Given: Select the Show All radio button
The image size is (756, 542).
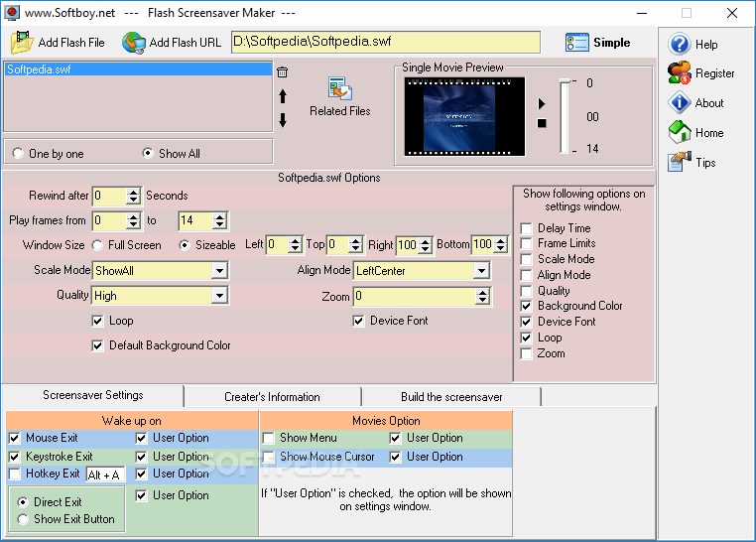Looking at the screenshot, I should pos(148,153).
